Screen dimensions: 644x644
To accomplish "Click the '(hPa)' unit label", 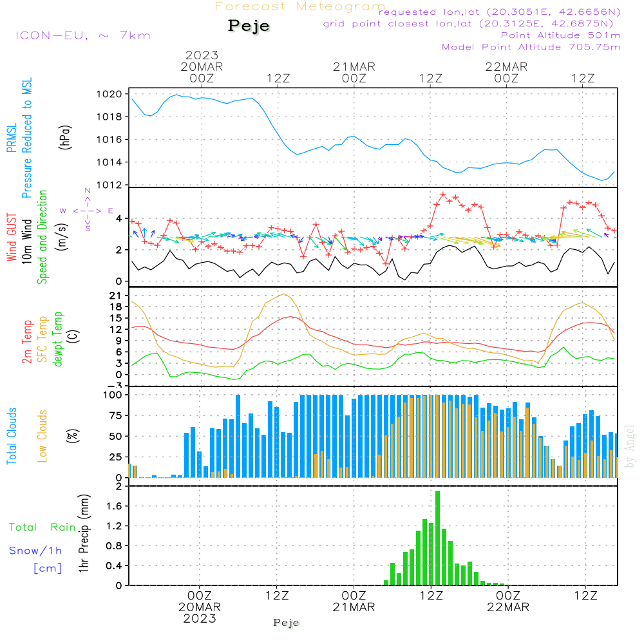I will [65, 137].
